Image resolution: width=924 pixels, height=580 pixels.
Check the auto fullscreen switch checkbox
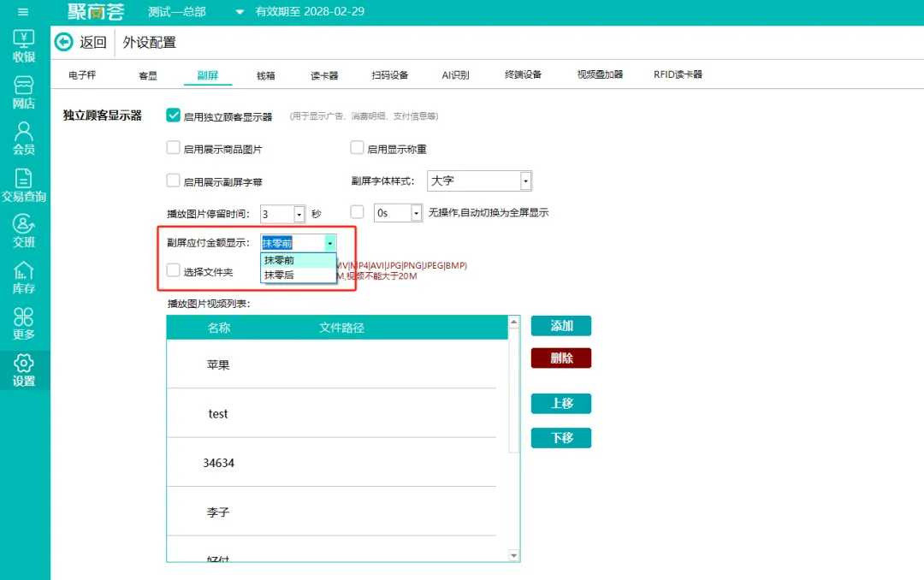tap(357, 211)
